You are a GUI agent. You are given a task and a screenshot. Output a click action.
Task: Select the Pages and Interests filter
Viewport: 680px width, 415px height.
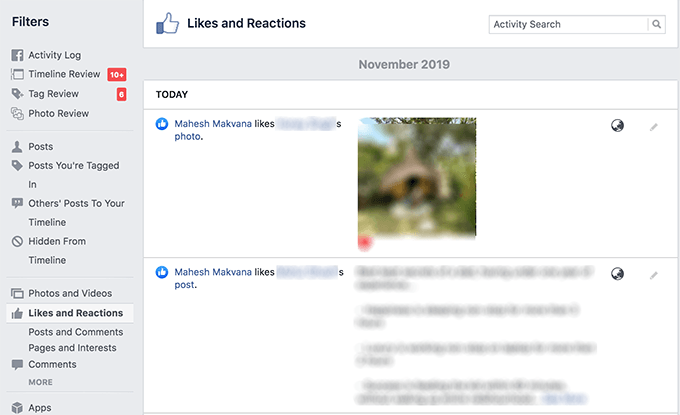tap(72, 348)
